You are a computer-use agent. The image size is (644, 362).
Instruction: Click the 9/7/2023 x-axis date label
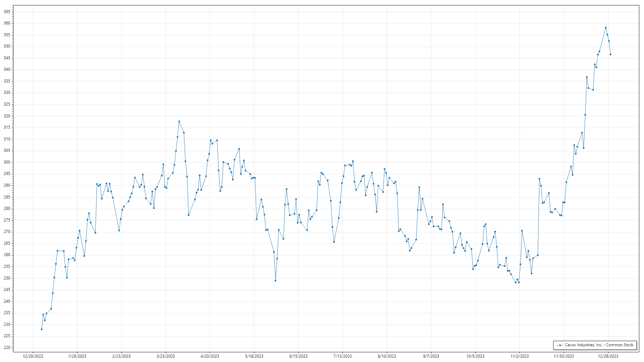431,356
